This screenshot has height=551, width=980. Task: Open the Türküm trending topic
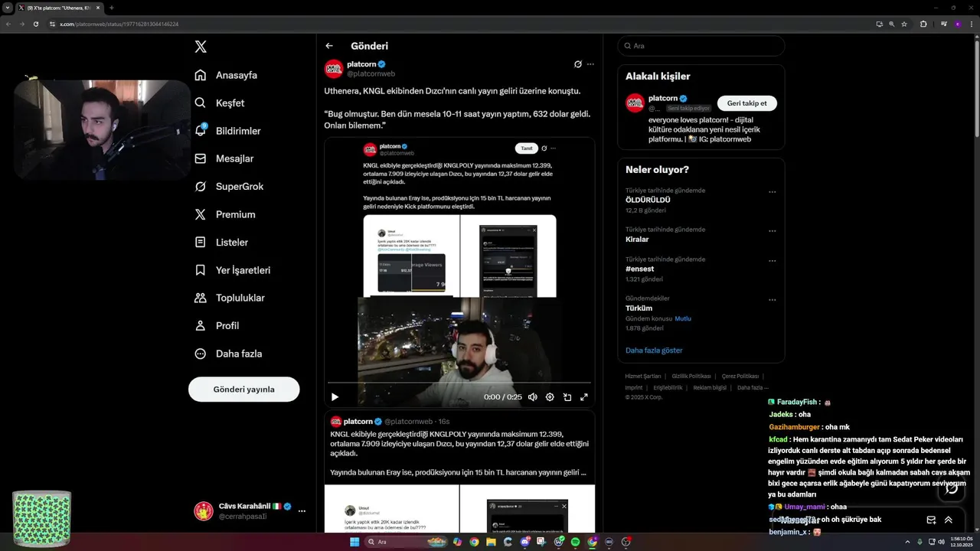click(x=639, y=308)
